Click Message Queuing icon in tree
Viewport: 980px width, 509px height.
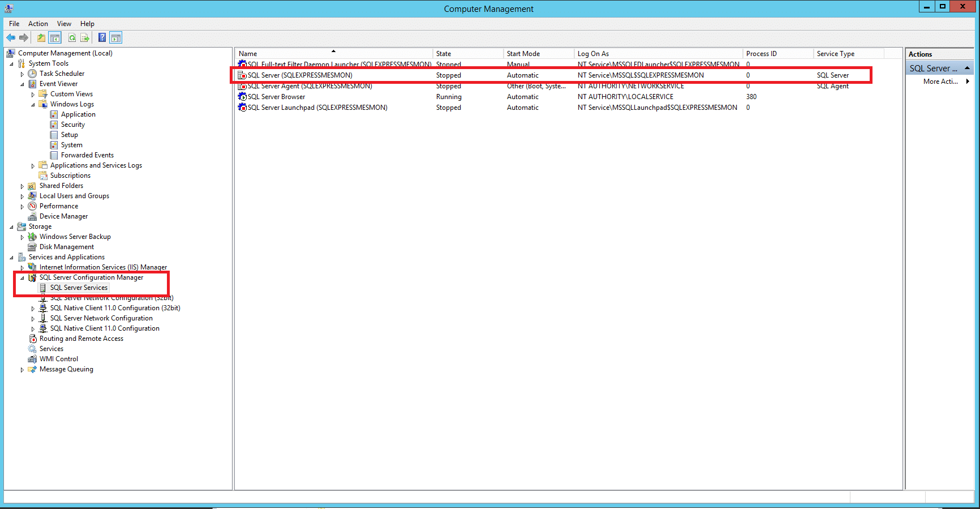[x=33, y=369]
